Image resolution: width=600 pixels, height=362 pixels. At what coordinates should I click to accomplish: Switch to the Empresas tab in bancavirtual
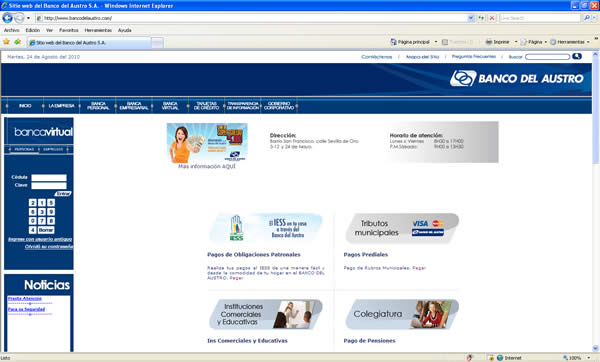point(53,149)
